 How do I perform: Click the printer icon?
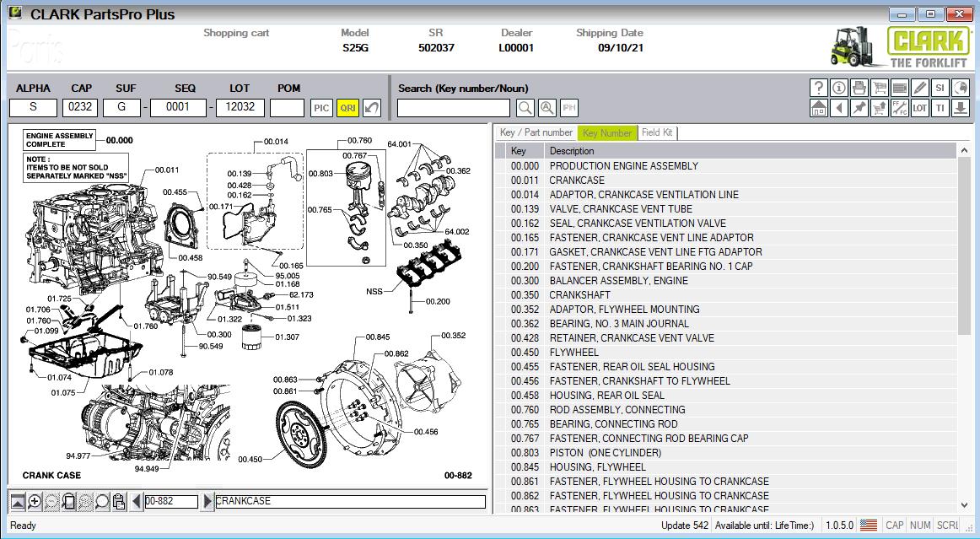[x=859, y=88]
